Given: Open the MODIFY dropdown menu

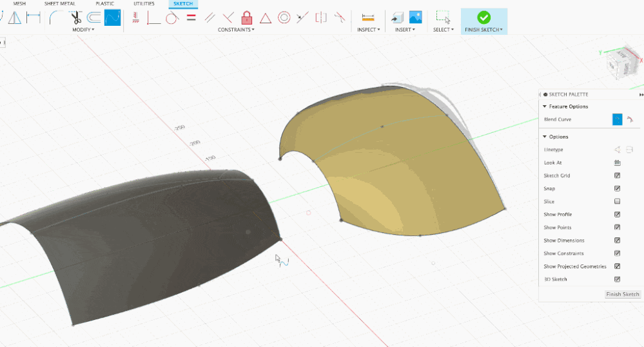Looking at the screenshot, I should click(x=83, y=30).
